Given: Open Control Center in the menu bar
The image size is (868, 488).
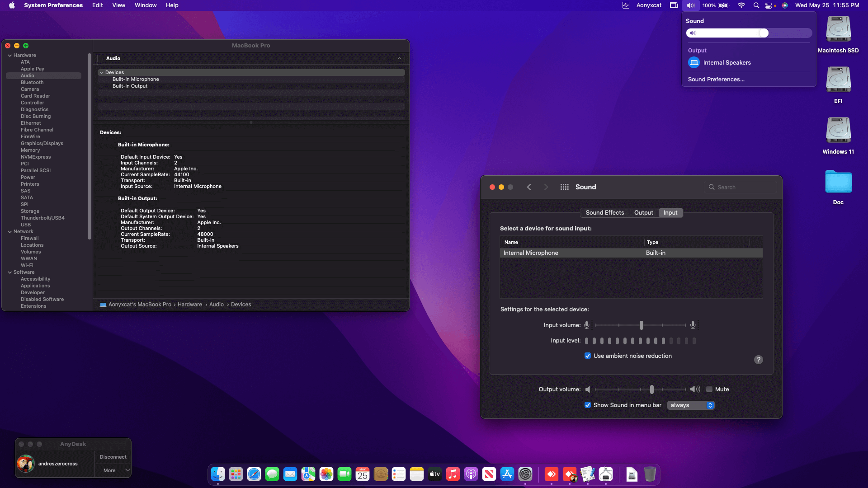Looking at the screenshot, I should point(769,5).
